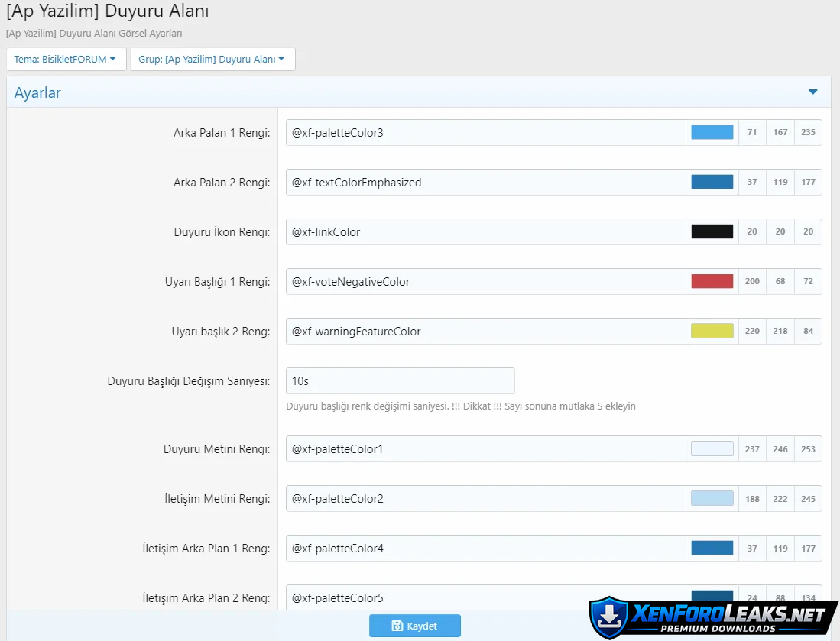The height and width of the screenshot is (641, 840).
Task: Choose the İletişim Metini Rengi light blue swatch
Action: click(712, 499)
